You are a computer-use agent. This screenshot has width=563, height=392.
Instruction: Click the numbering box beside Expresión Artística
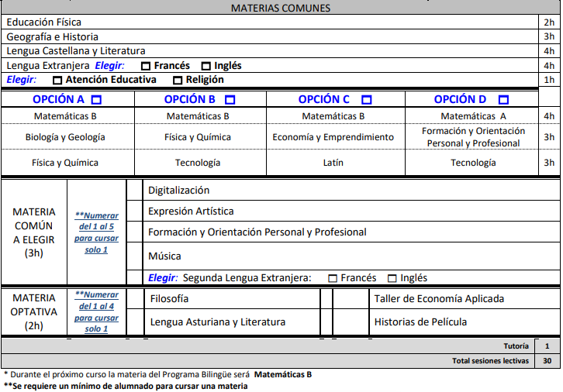[135, 211]
